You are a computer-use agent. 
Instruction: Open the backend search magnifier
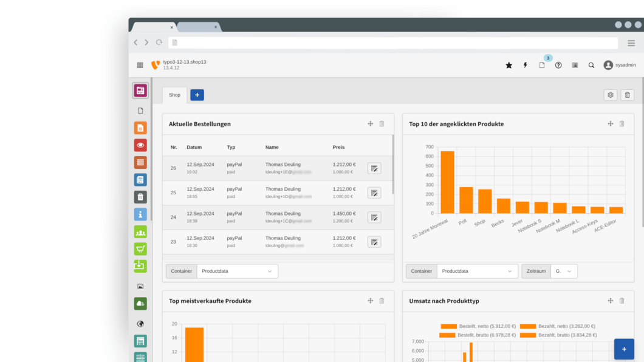tap(591, 64)
